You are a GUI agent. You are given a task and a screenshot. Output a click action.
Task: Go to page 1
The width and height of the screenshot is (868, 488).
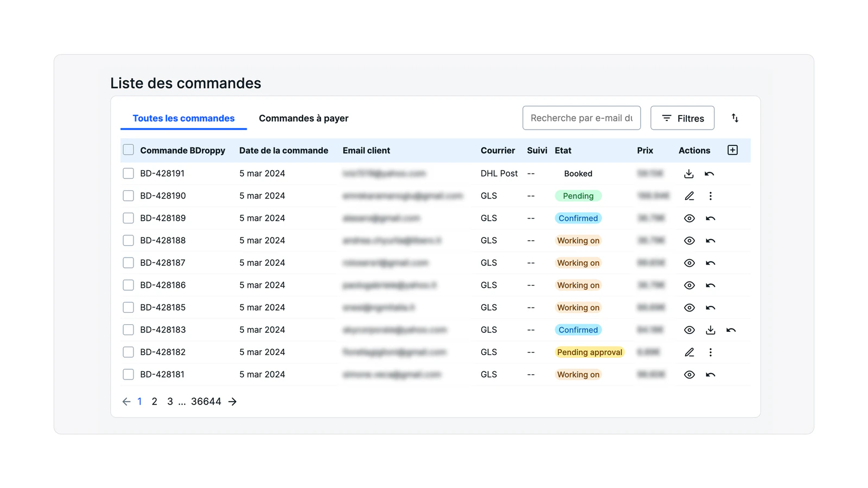139,402
